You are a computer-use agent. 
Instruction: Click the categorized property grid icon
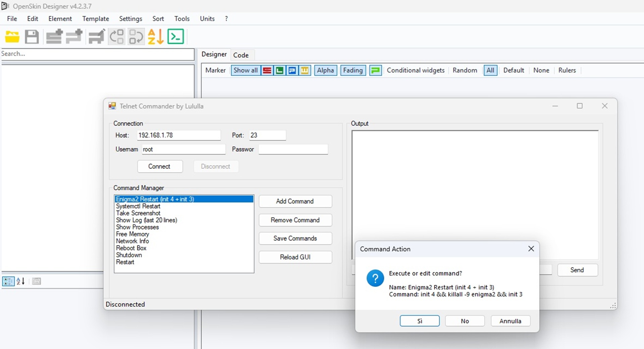pyautogui.click(x=8, y=282)
